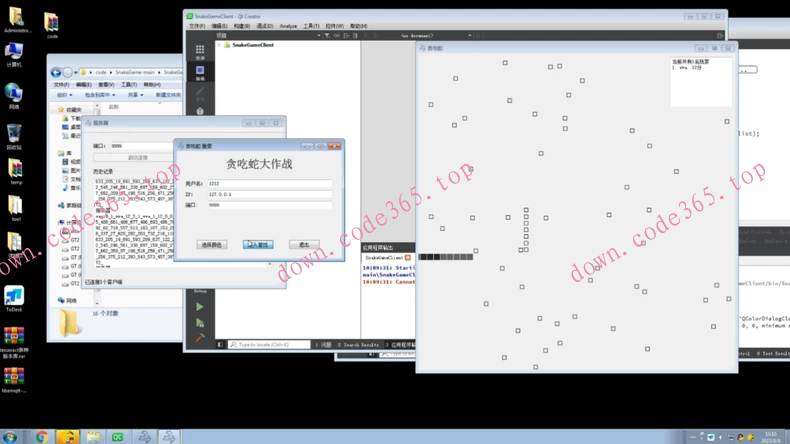Open Welcome mode in Qt Creator sidebar
Screen dimensions: 790x444
click(x=200, y=51)
